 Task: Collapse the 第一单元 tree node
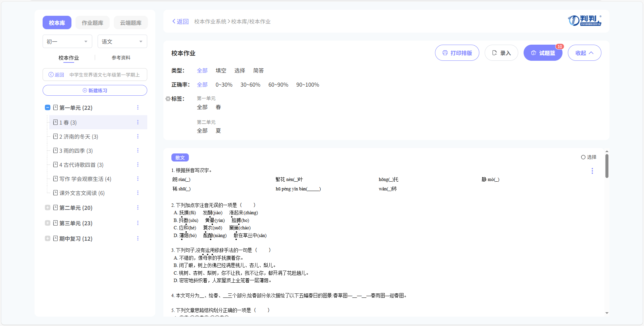coord(48,107)
